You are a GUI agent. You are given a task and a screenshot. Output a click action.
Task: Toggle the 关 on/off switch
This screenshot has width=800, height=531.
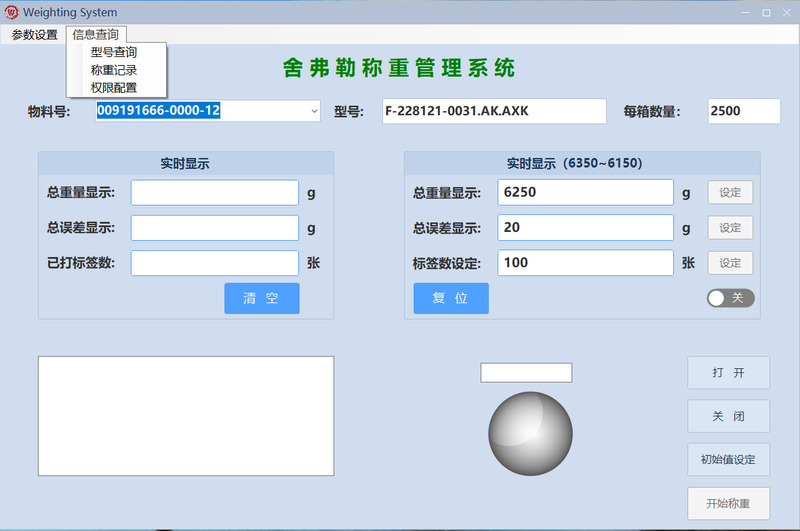pyautogui.click(x=731, y=298)
